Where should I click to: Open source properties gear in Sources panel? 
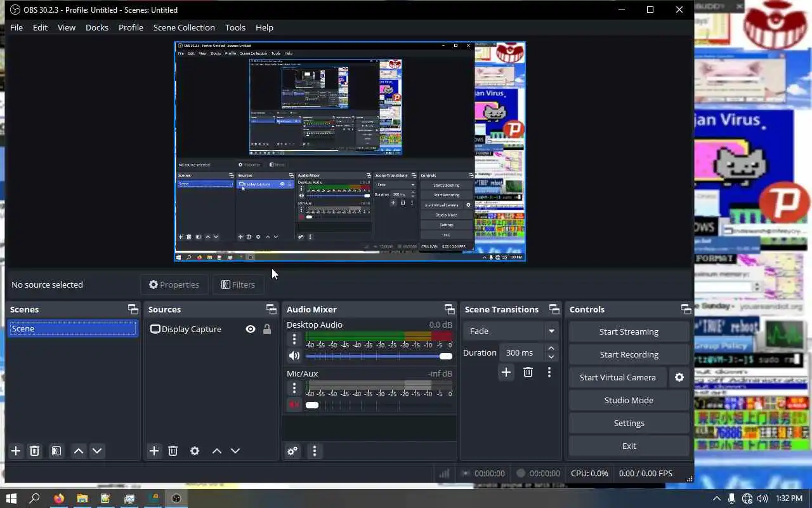click(195, 451)
